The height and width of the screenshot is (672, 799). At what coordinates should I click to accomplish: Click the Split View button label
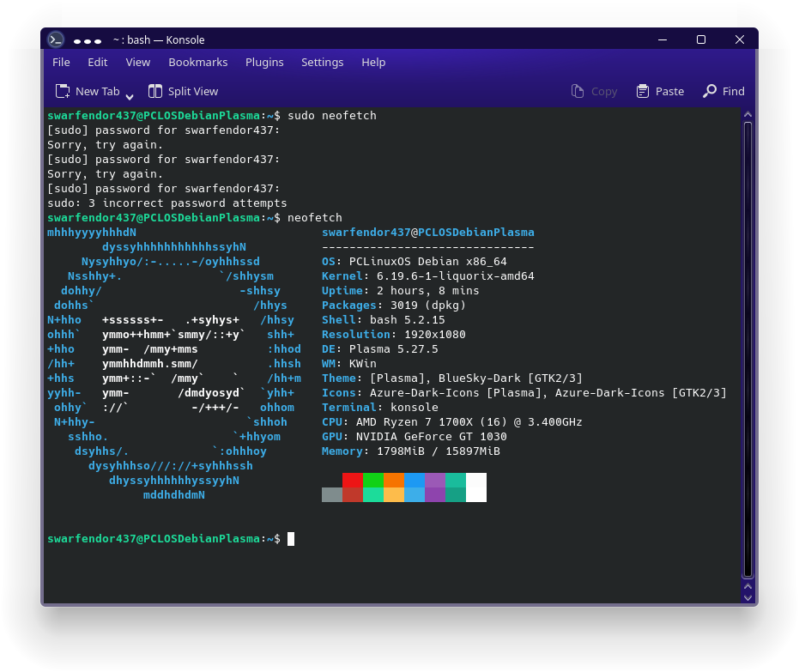coord(193,91)
